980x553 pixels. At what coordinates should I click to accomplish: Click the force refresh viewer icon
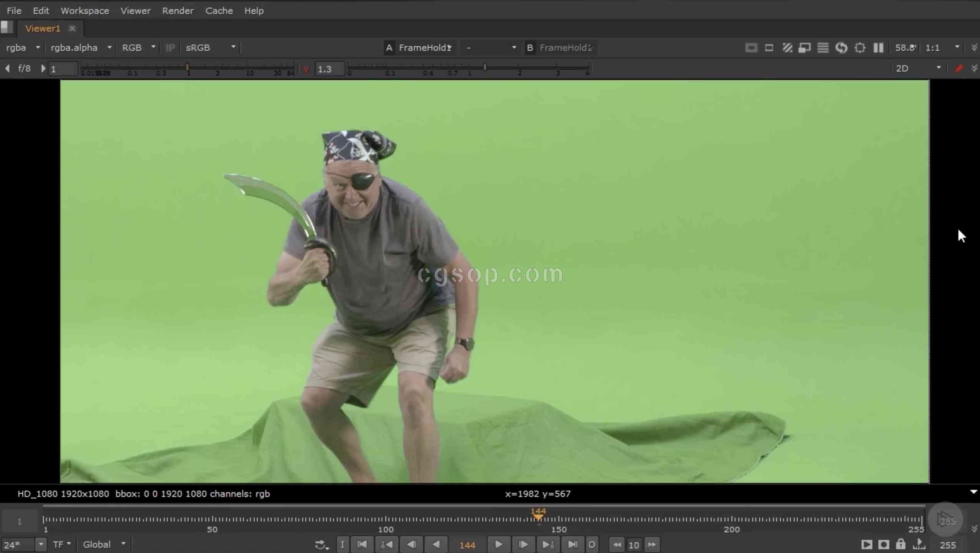click(x=841, y=48)
